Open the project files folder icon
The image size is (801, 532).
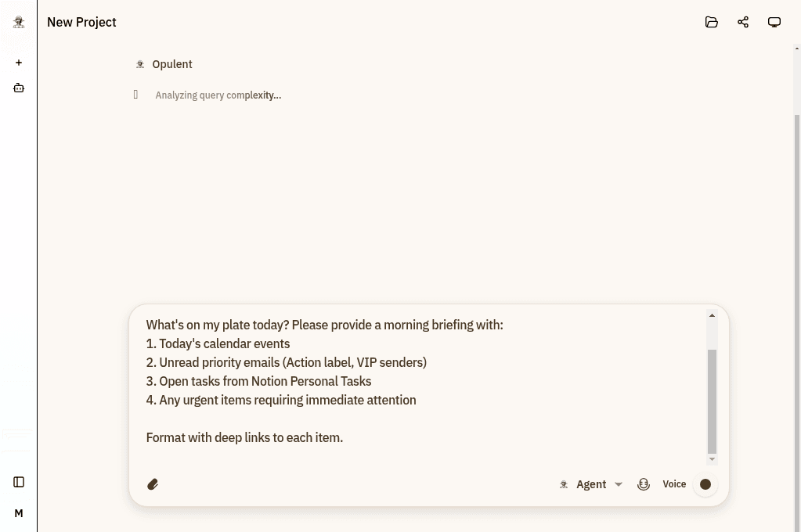coord(712,22)
